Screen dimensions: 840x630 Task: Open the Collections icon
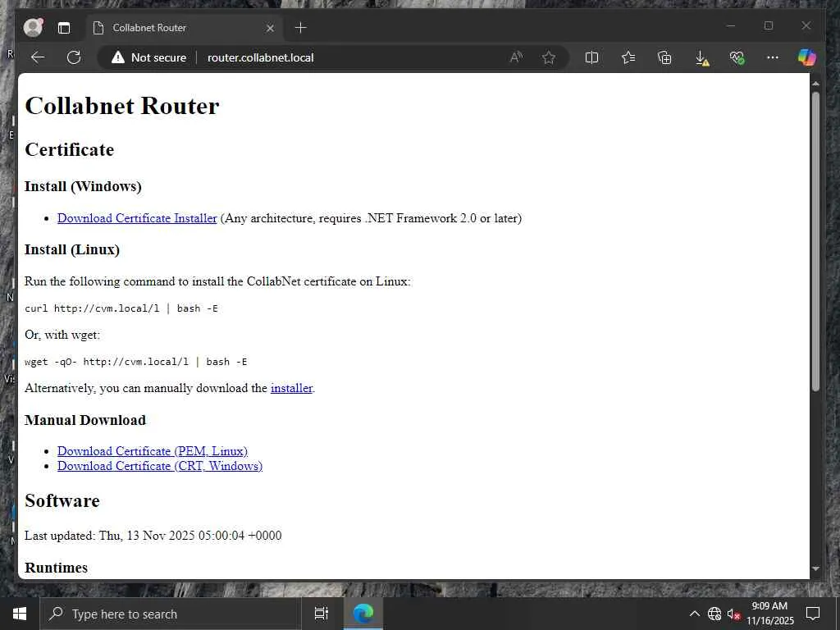click(x=664, y=57)
